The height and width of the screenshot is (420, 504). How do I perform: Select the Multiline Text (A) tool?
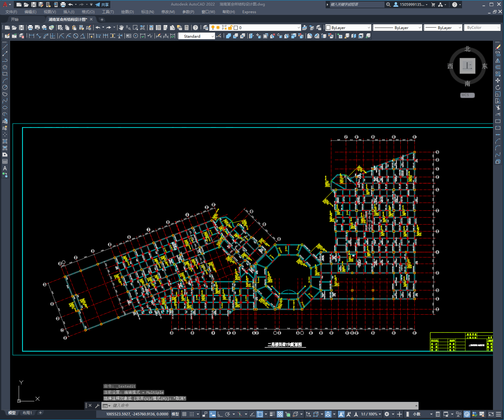click(x=5, y=168)
